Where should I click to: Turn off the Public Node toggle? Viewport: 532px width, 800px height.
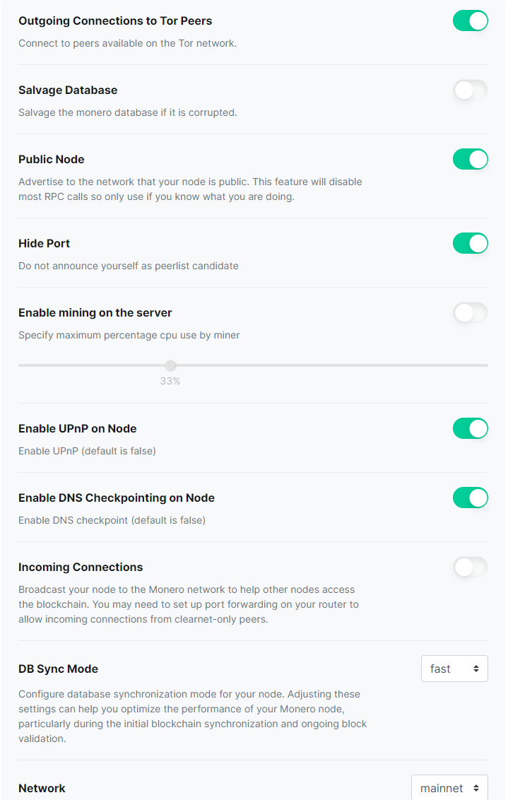pyautogui.click(x=470, y=159)
